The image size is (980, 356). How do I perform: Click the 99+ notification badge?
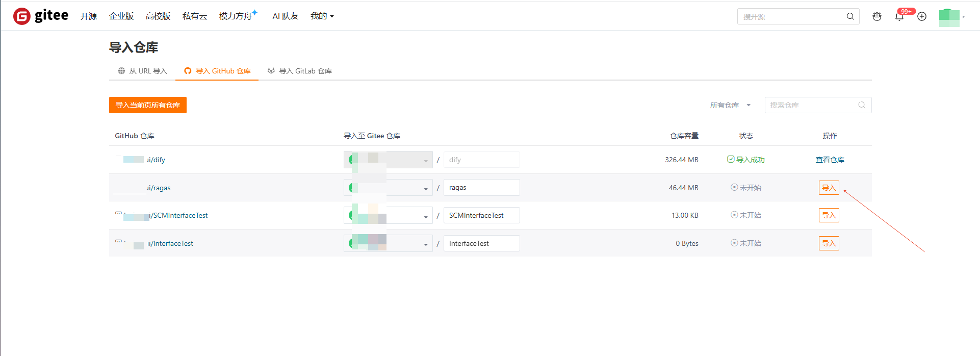point(906,11)
